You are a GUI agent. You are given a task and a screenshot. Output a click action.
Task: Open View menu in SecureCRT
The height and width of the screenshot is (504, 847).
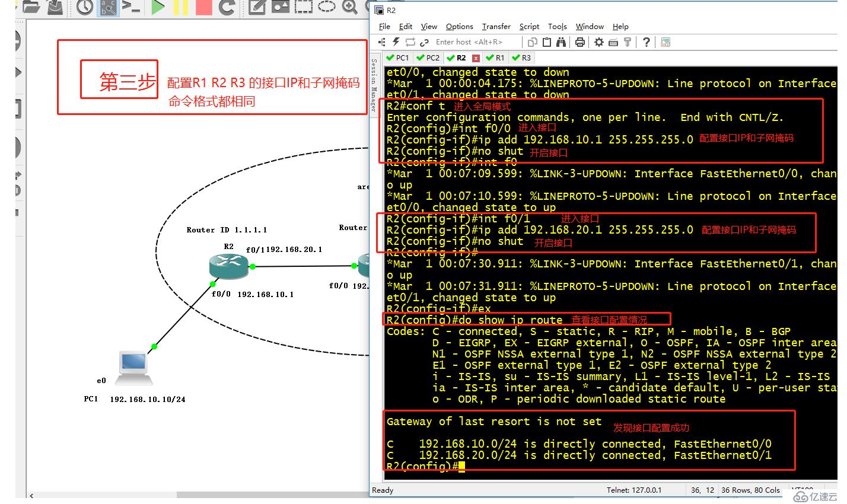pos(429,27)
